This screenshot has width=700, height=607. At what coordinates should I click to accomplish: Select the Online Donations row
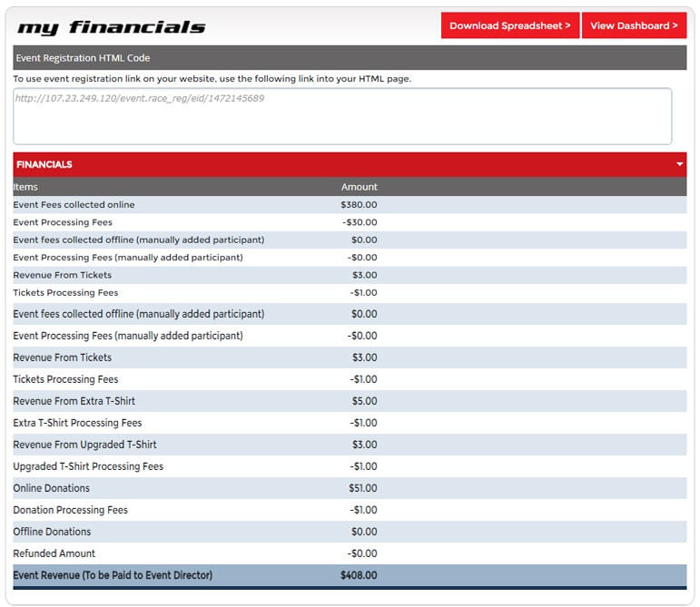point(51,488)
